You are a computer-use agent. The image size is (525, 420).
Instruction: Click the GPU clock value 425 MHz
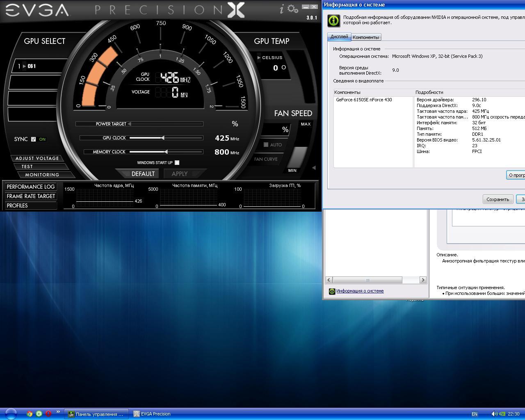coord(227,138)
